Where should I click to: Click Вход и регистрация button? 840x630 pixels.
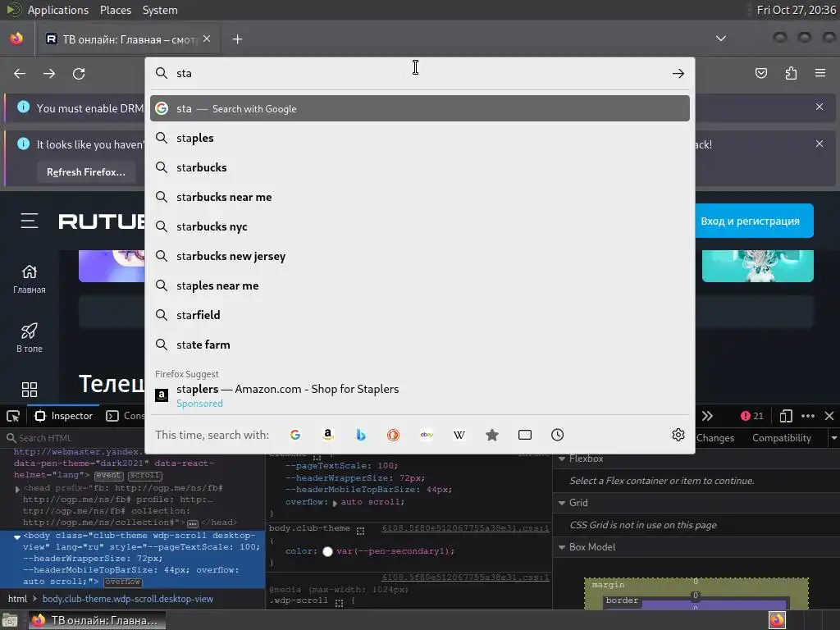[x=750, y=221]
